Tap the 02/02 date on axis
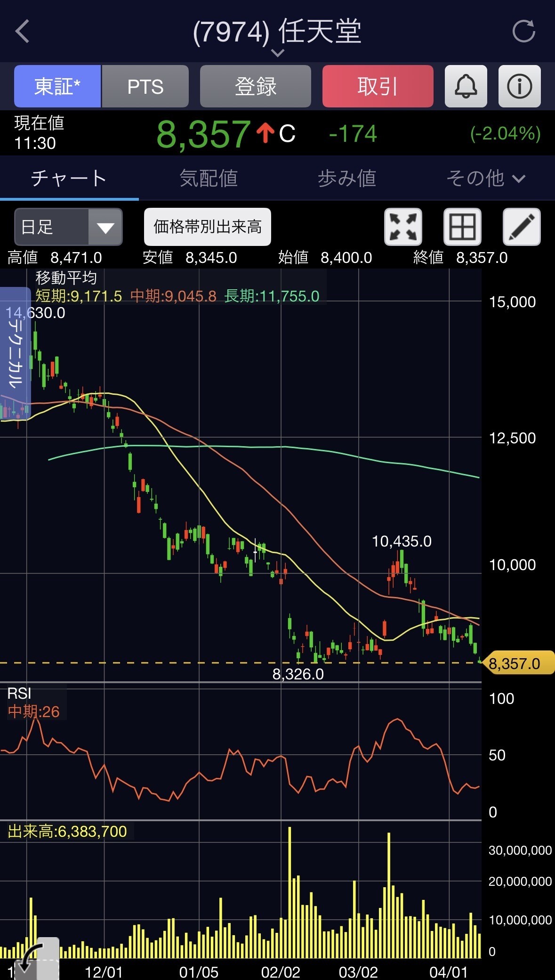The image size is (555, 980). [281, 972]
